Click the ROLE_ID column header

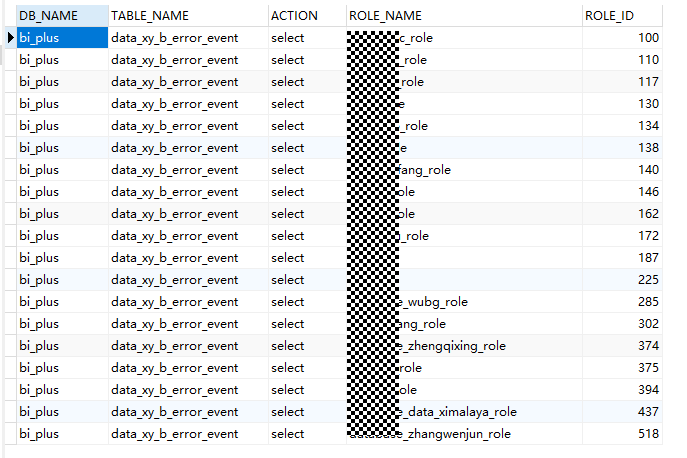pos(622,16)
